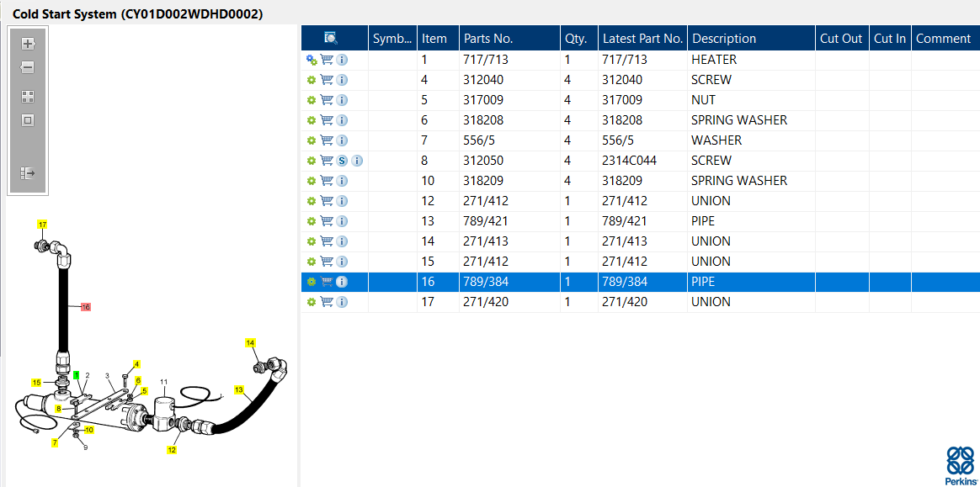
Task: Sort by Latest Part No. column header
Action: (642, 38)
